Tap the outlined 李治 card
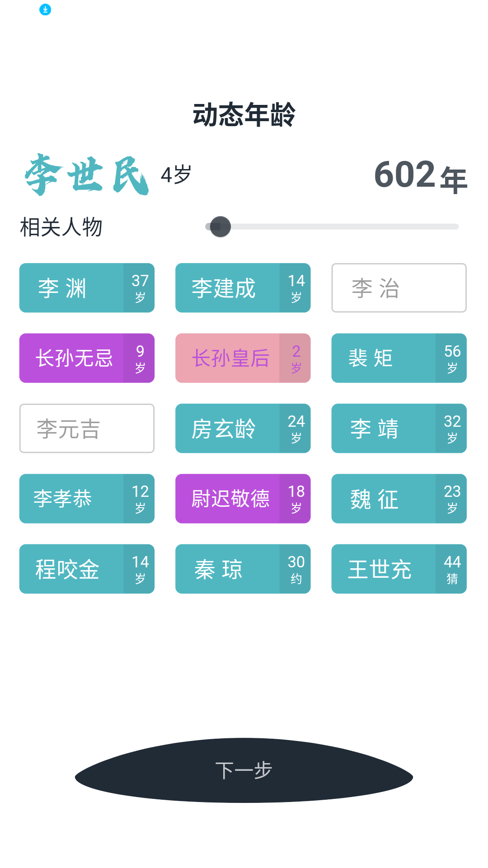The image size is (488, 868). [x=399, y=288]
